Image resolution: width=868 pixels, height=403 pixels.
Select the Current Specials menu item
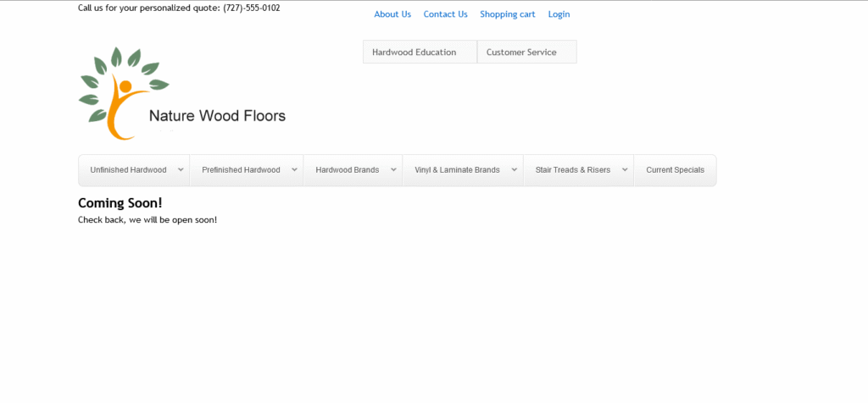point(675,170)
